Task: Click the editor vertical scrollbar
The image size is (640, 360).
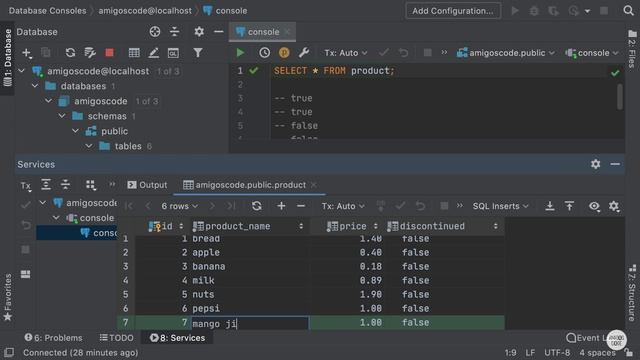Action: coord(620,97)
